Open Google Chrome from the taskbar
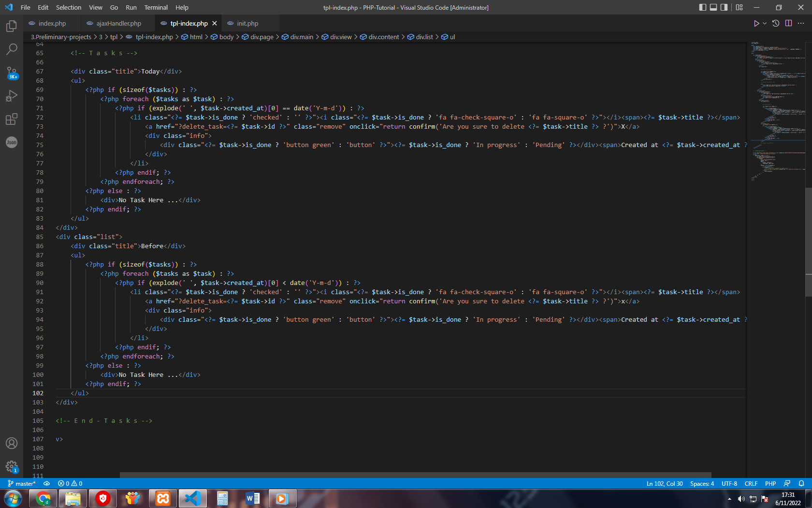Screen dimensions: 812x508 43,498
